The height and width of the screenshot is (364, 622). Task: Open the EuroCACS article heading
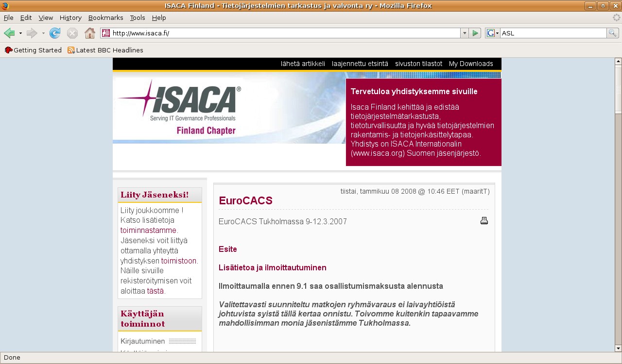(x=245, y=200)
